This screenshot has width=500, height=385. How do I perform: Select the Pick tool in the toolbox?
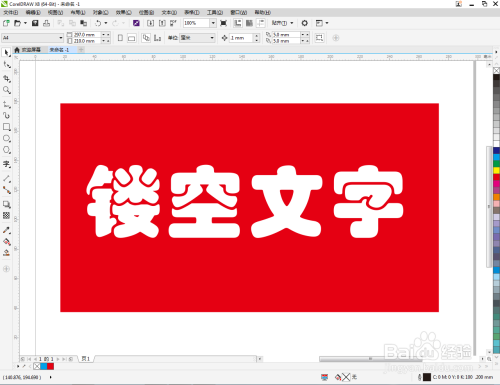[x=6, y=53]
